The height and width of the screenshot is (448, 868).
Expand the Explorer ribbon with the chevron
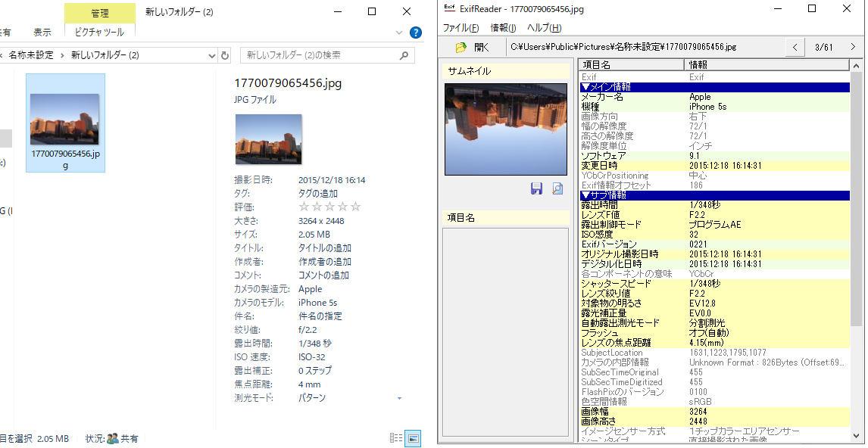(400, 33)
